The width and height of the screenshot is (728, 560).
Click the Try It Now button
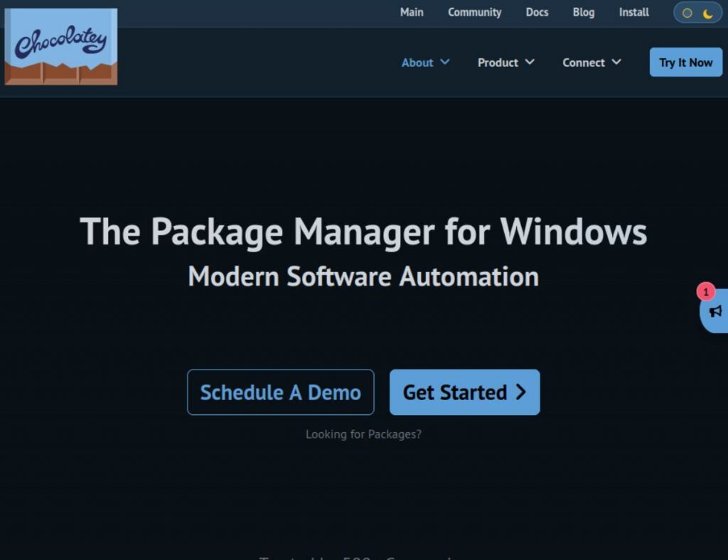pos(685,62)
